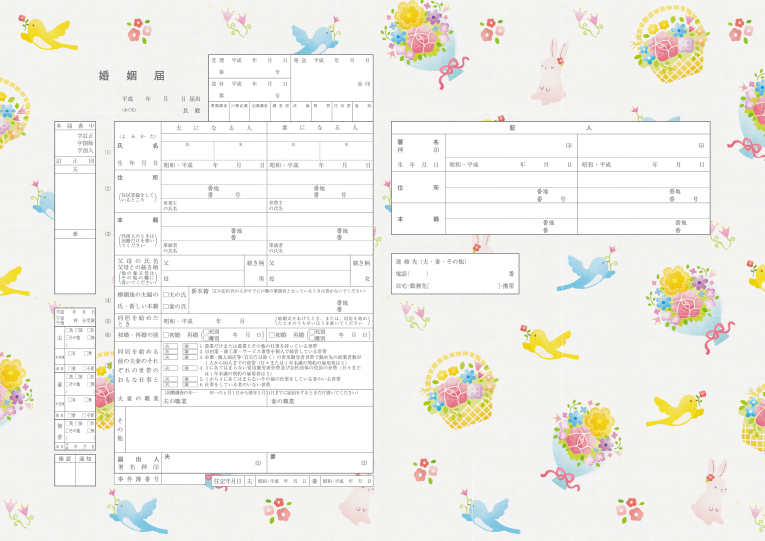Check the 妻の氏 checkbox
This screenshot has width=765, height=541.
click(x=166, y=305)
